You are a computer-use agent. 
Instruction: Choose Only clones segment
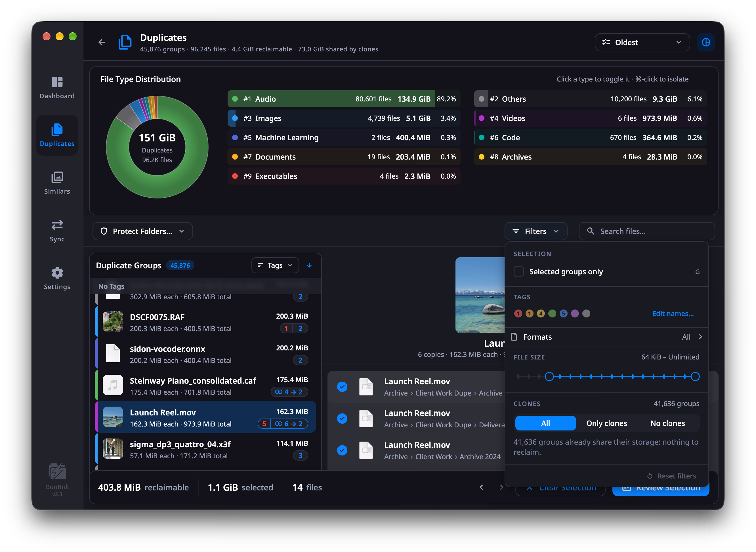coord(606,423)
